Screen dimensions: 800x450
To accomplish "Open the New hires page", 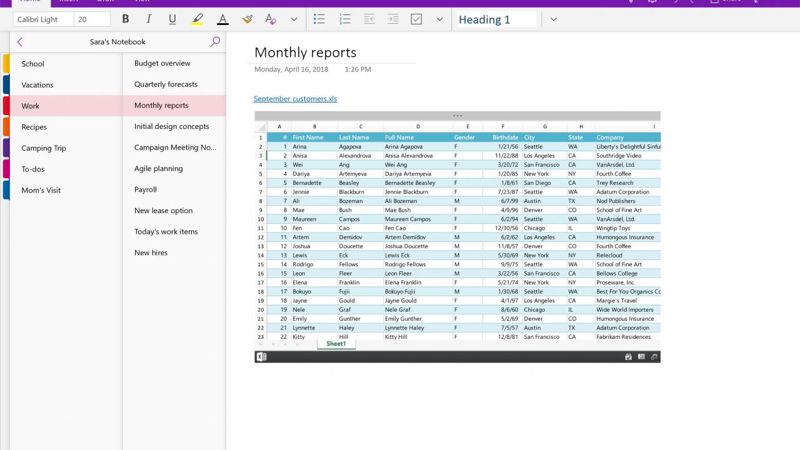I will pyautogui.click(x=174, y=253).
